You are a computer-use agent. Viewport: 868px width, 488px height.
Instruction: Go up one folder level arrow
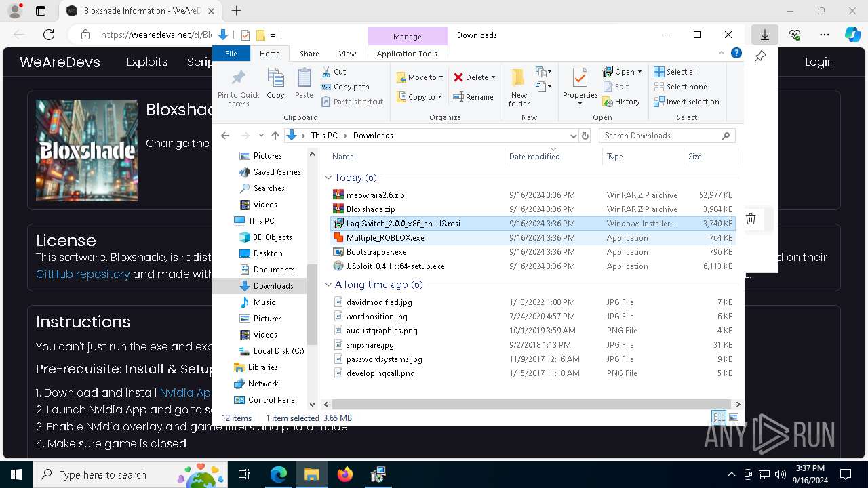[x=275, y=136]
